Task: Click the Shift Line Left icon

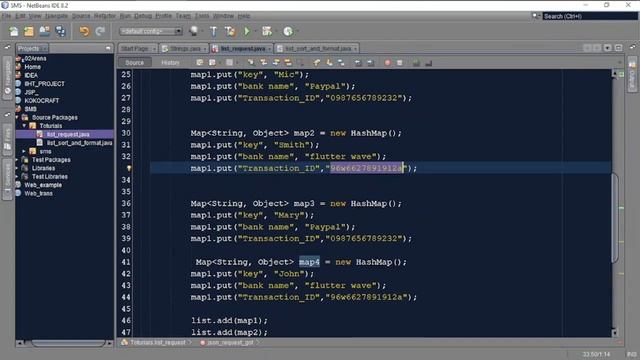Action: tap(358, 62)
